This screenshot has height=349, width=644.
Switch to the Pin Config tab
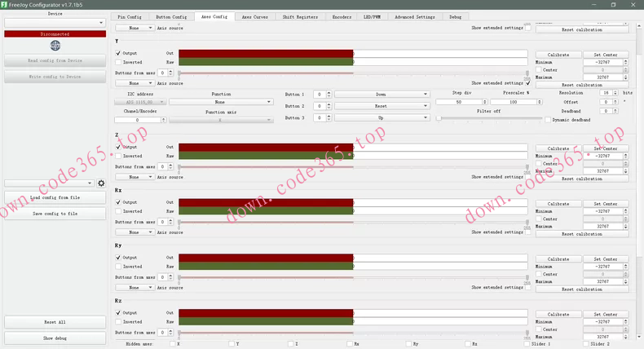[130, 17]
